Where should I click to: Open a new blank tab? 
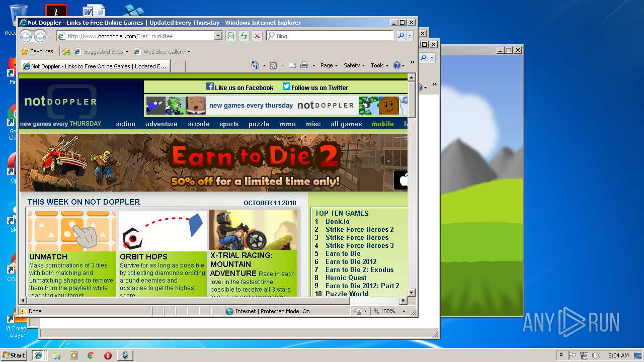coord(179,66)
